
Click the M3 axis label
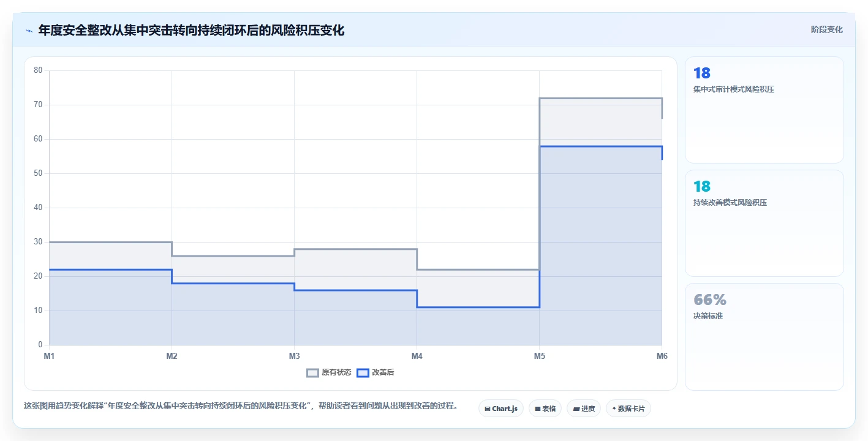click(x=294, y=356)
